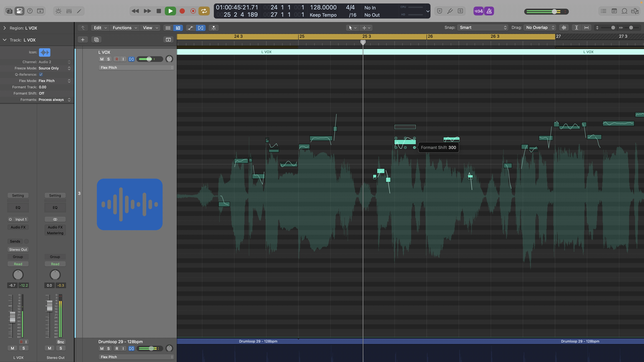The image size is (644, 362).
Task: Open the Functions menu
Action: pyautogui.click(x=125, y=28)
